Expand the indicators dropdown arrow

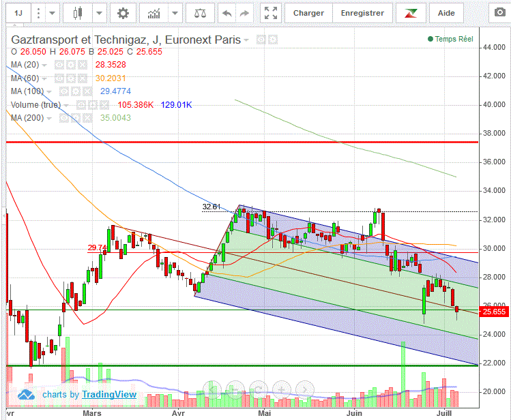(x=175, y=14)
